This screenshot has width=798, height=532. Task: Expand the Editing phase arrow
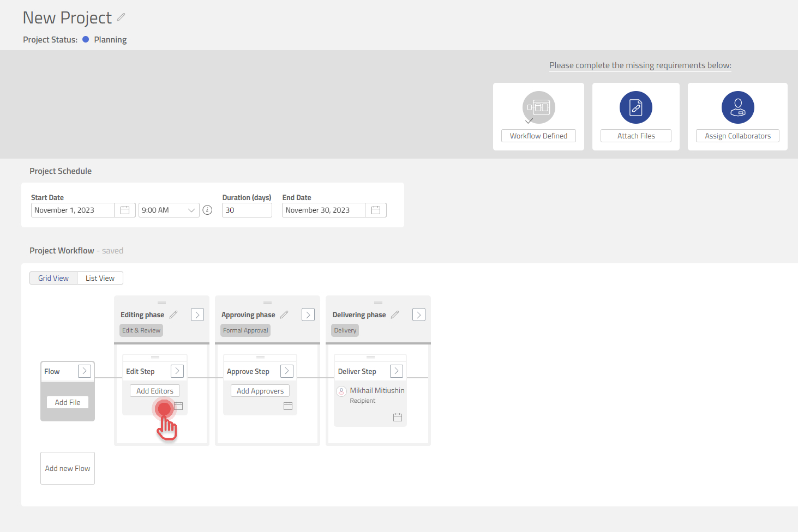(x=197, y=315)
